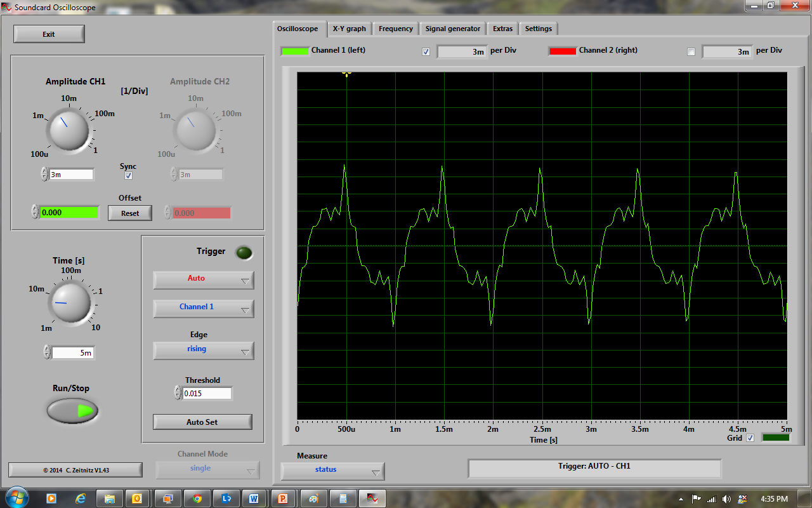
Task: Click the trigger indicator LED
Action: point(244,253)
